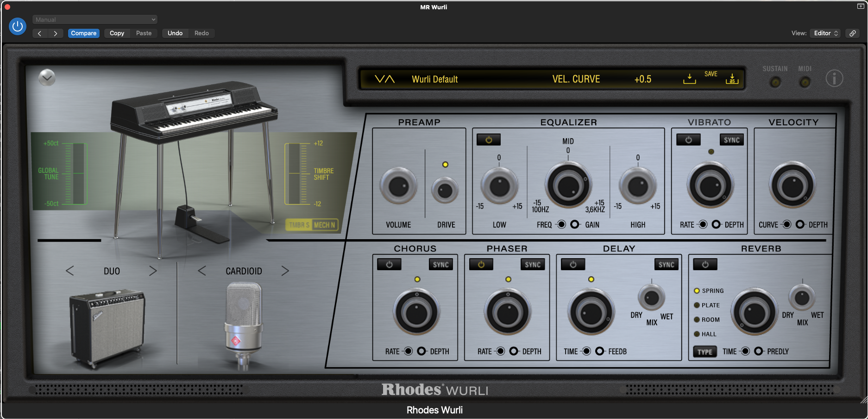Image resolution: width=868 pixels, height=419 pixels.
Task: Click the MIDI indicator light
Action: 805,83
